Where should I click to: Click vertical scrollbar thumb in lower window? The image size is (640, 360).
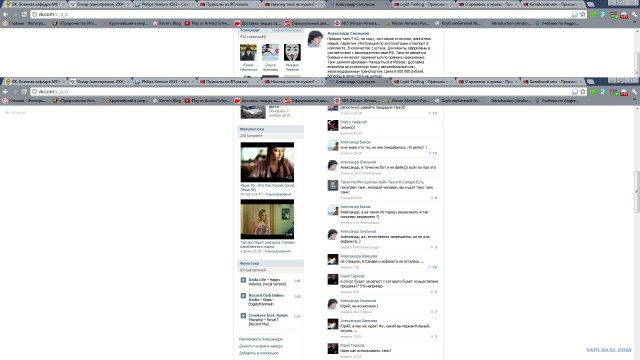(x=636, y=192)
